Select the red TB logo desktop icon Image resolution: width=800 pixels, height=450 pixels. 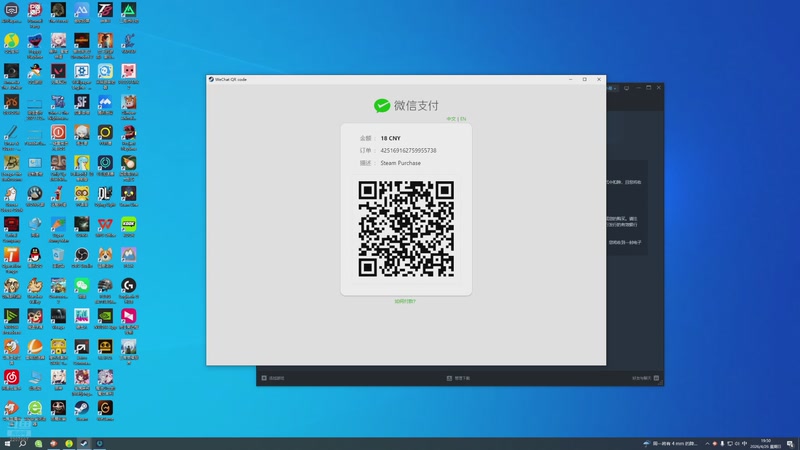105,10
